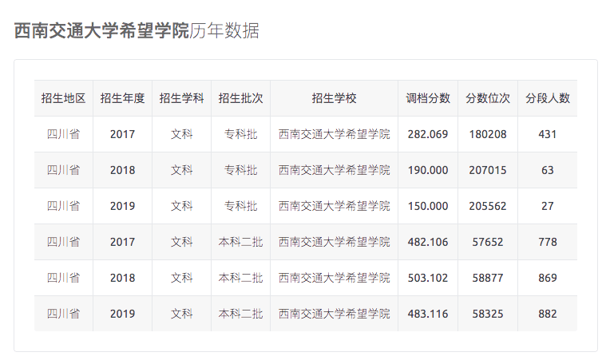The image size is (610, 364).
Task: Select the count cell 63
Action: tap(548, 170)
